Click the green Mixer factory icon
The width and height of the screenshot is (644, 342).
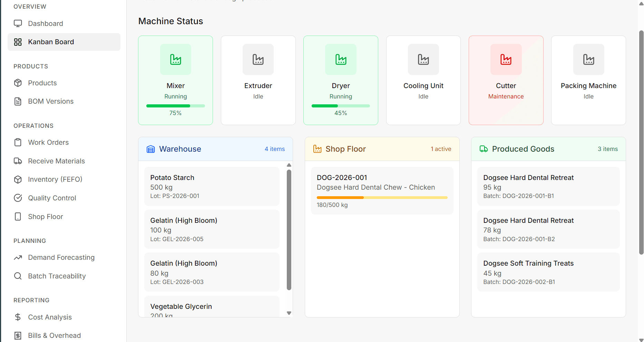(175, 59)
